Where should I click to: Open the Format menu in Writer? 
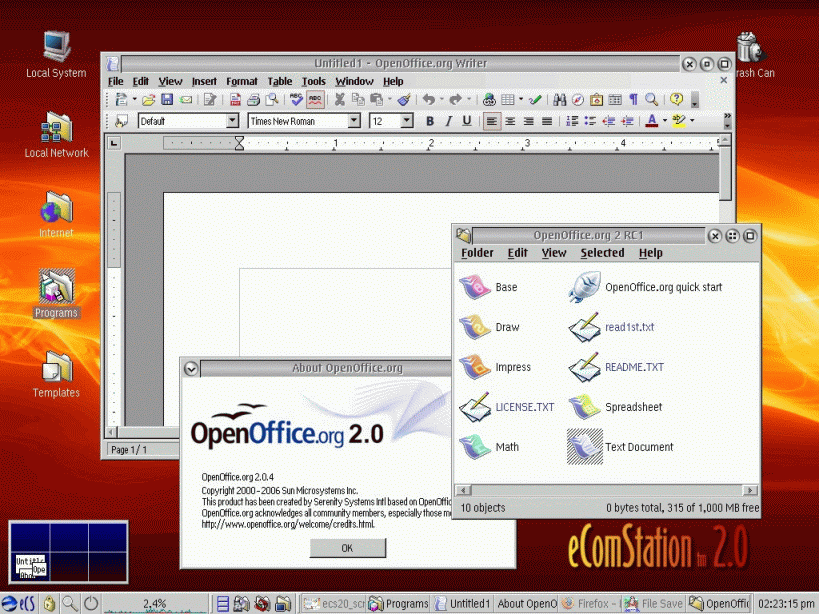(x=242, y=81)
